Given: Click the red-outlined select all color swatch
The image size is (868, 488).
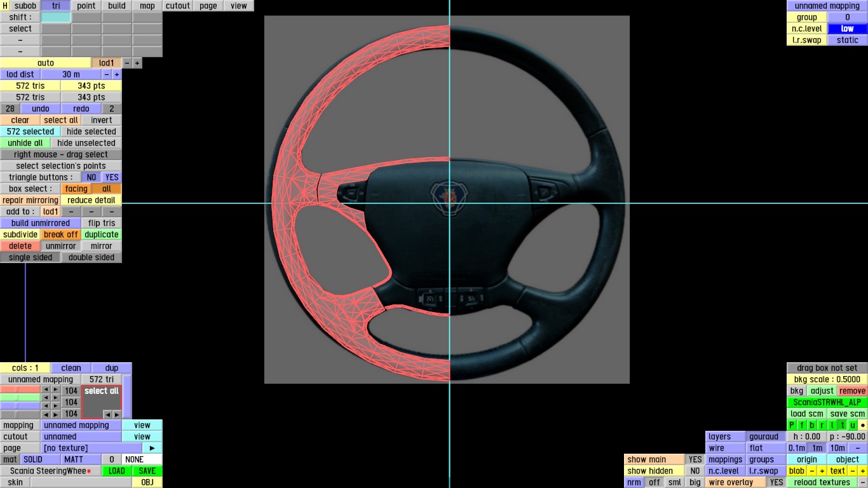Looking at the screenshot, I should tap(102, 402).
